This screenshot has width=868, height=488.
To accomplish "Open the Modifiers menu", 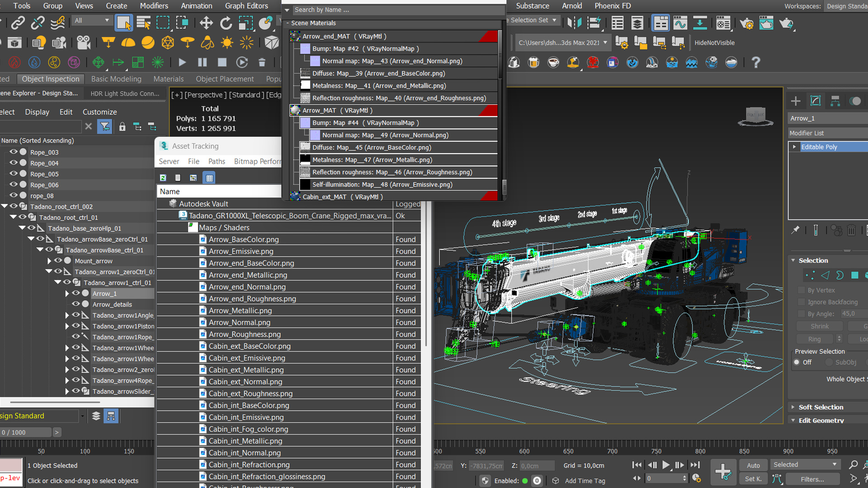I will pyautogui.click(x=154, y=6).
